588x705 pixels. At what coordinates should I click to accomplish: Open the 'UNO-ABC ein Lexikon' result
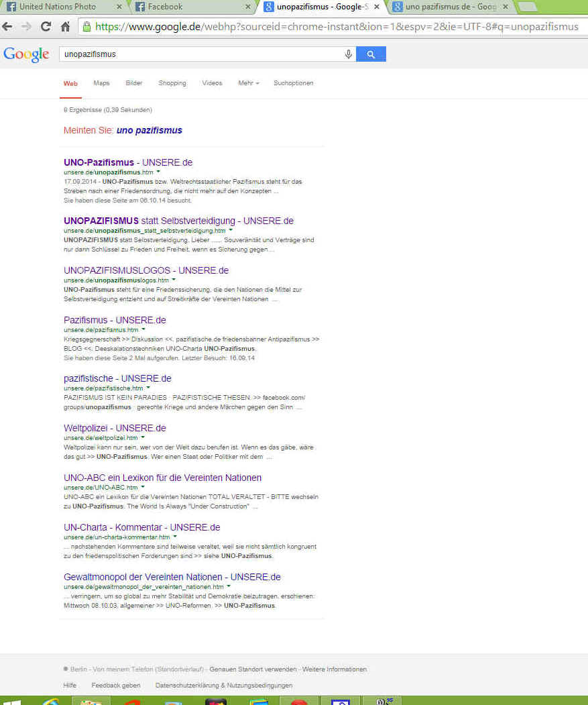(x=162, y=478)
